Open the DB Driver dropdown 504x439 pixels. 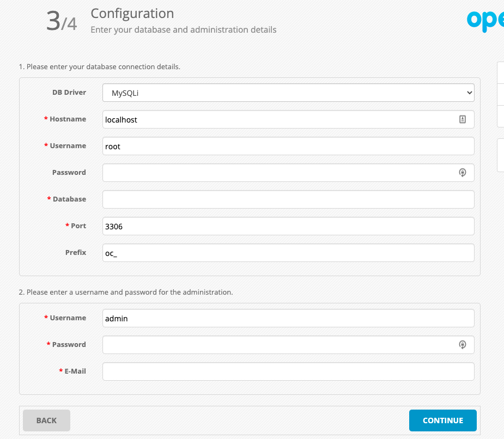click(288, 93)
